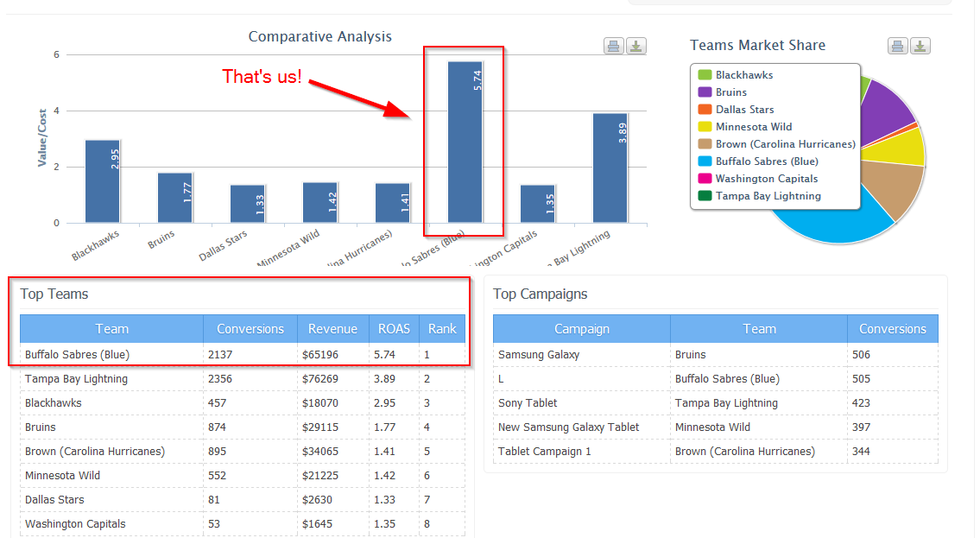
Task: Download the Comparative Analysis chart
Action: tap(635, 46)
